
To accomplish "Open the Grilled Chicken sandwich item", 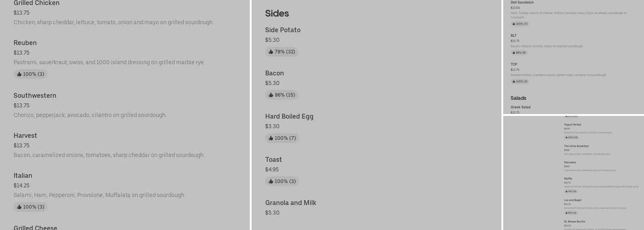I will [36, 3].
